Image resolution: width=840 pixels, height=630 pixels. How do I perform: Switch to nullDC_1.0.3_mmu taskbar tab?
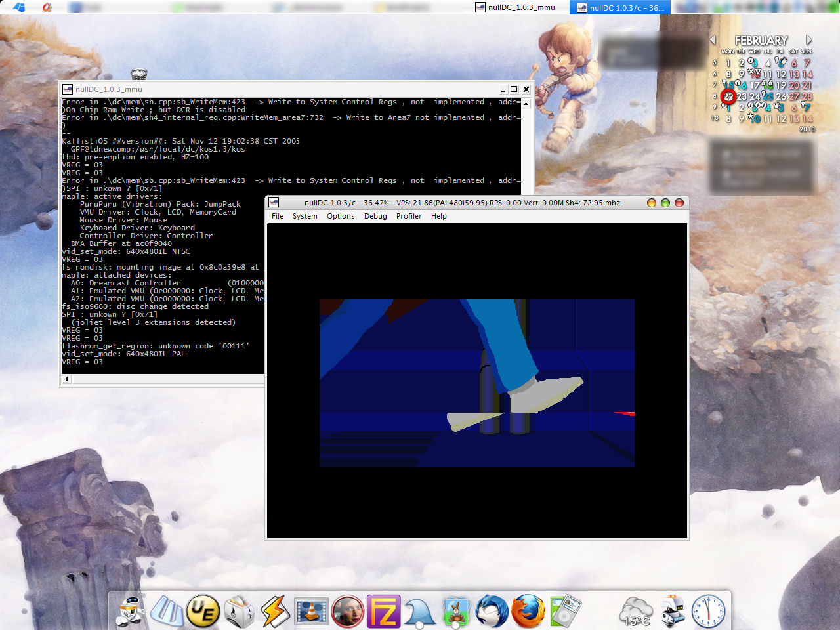(516, 7)
